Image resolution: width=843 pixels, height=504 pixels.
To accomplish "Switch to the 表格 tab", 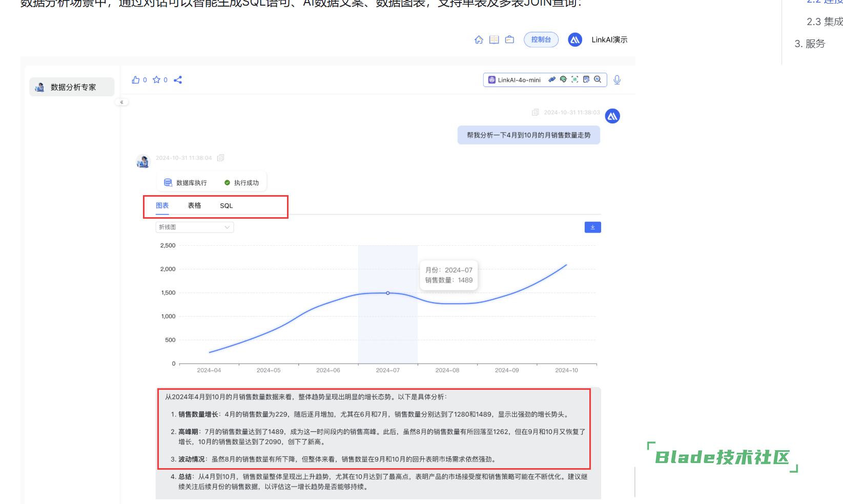I will coord(194,205).
